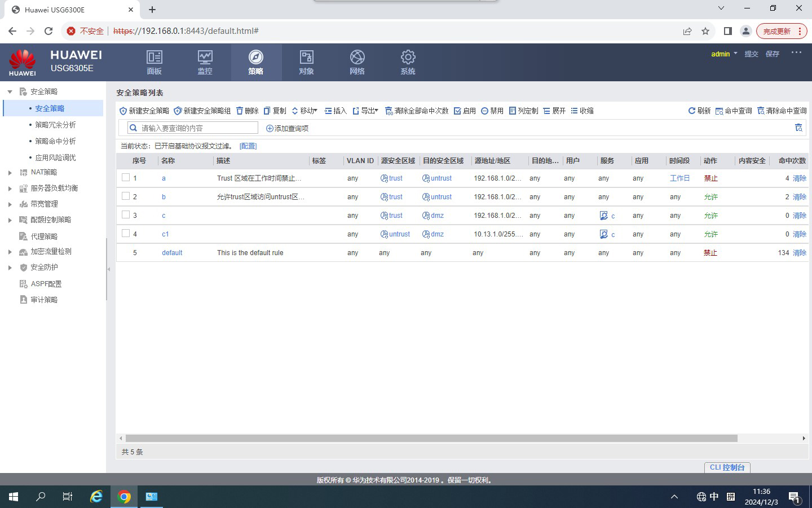Tick the checkbox for policy b
812x508 pixels.
click(126, 196)
